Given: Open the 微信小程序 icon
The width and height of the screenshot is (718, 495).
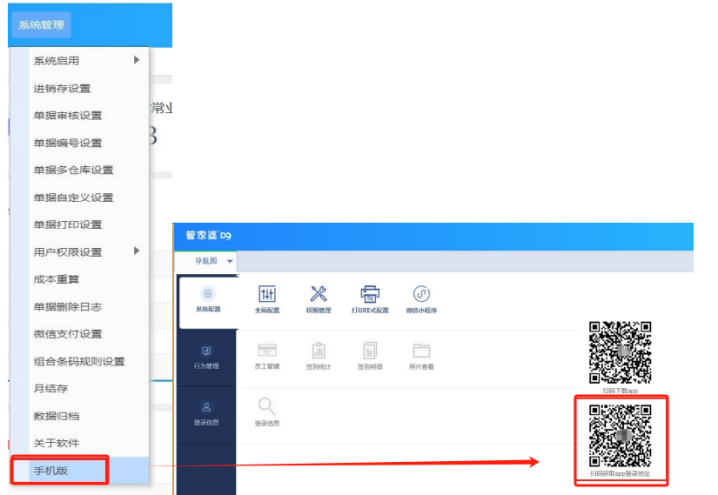Looking at the screenshot, I should pos(421,294).
